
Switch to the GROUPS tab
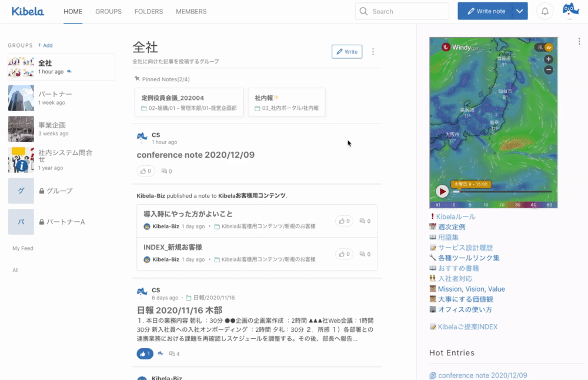tap(108, 11)
